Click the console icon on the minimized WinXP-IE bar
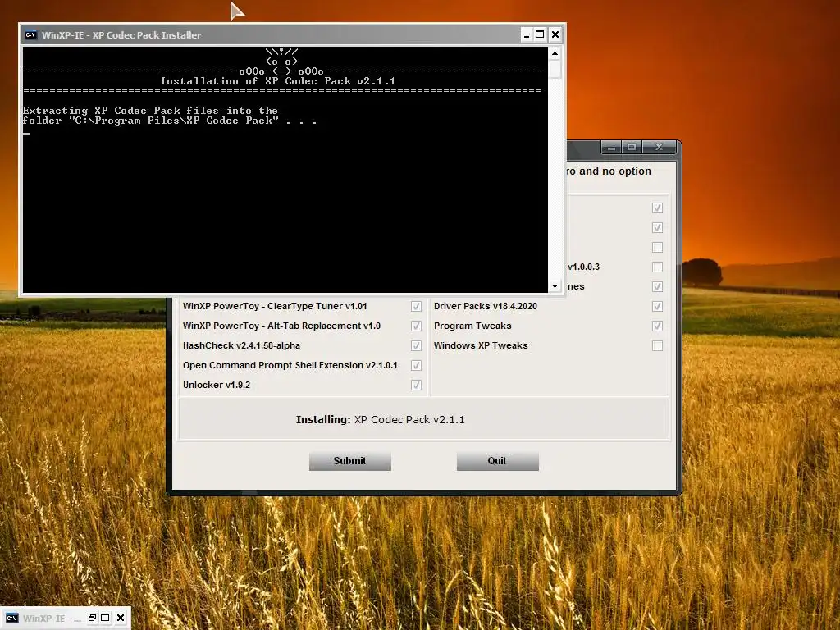This screenshot has width=840, height=630. tap(11, 618)
